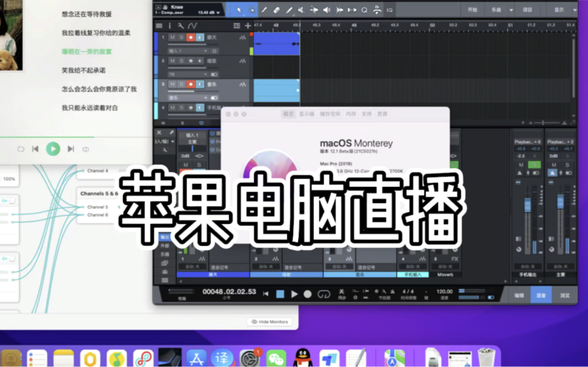This screenshot has height=367, width=588.
Task: Open Trash in the Dock
Action: [487, 357]
